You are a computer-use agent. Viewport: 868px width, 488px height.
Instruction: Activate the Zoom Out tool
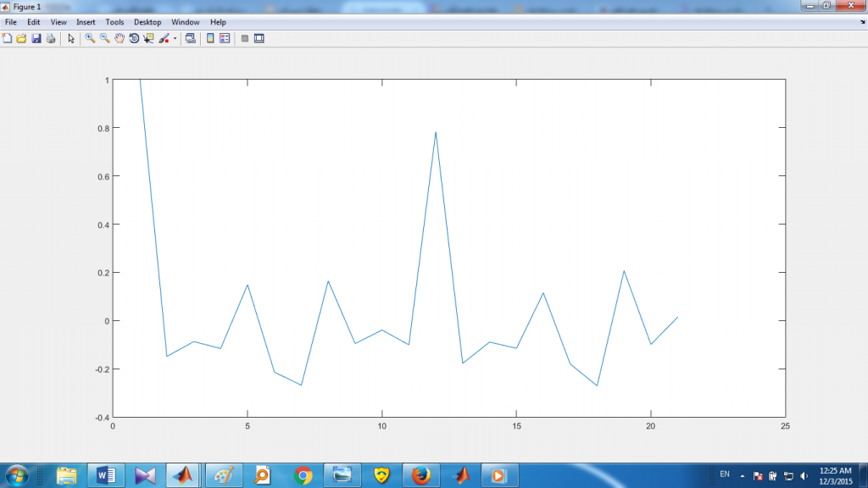104,38
